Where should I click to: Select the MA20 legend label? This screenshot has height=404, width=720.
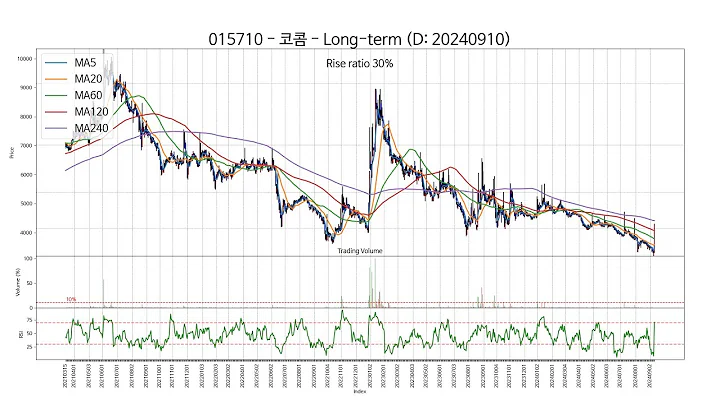pyautogui.click(x=88, y=79)
